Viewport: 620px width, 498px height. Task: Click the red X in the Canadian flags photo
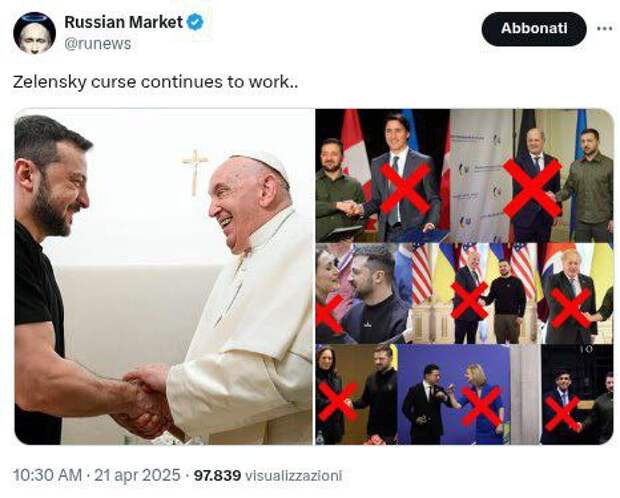coord(405,187)
